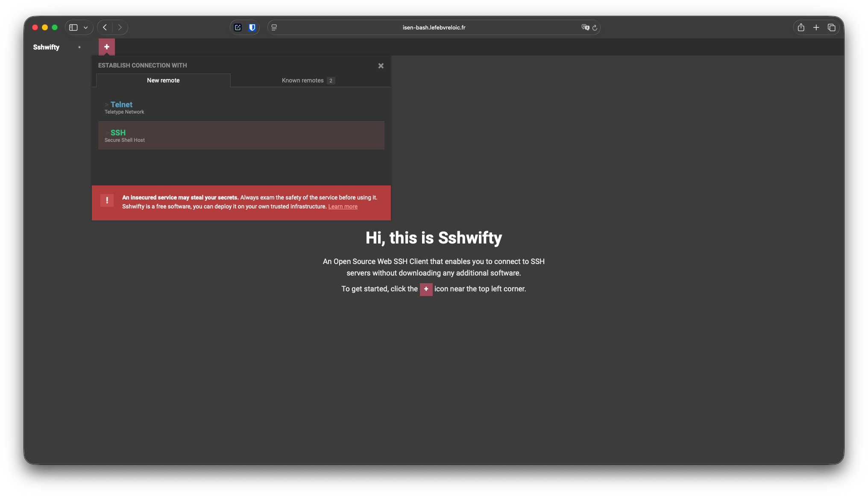Click the red exclamation warning icon
The image size is (868, 496).
107,200
